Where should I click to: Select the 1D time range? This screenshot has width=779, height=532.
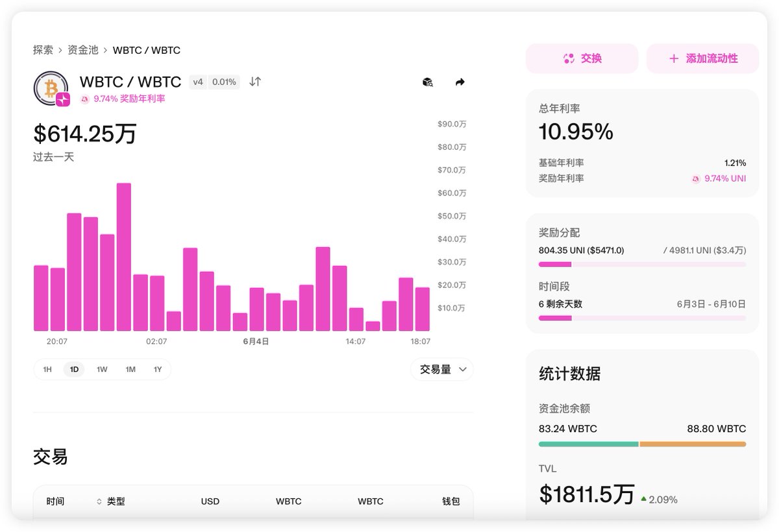coord(74,369)
